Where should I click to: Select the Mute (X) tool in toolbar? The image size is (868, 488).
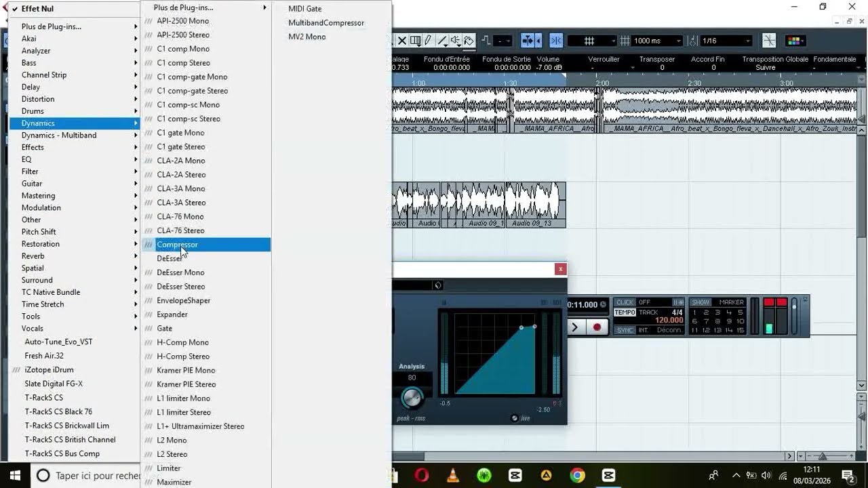click(401, 41)
